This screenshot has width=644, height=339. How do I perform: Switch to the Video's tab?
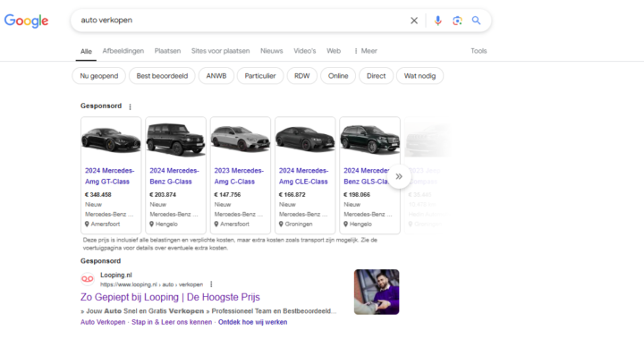[x=305, y=51]
